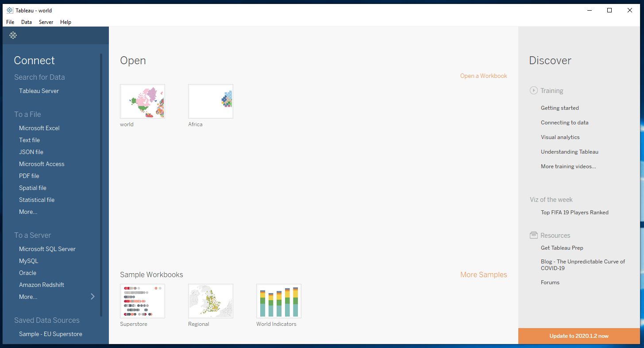Click the Tableau logo icon in sidebar header

pos(13,35)
